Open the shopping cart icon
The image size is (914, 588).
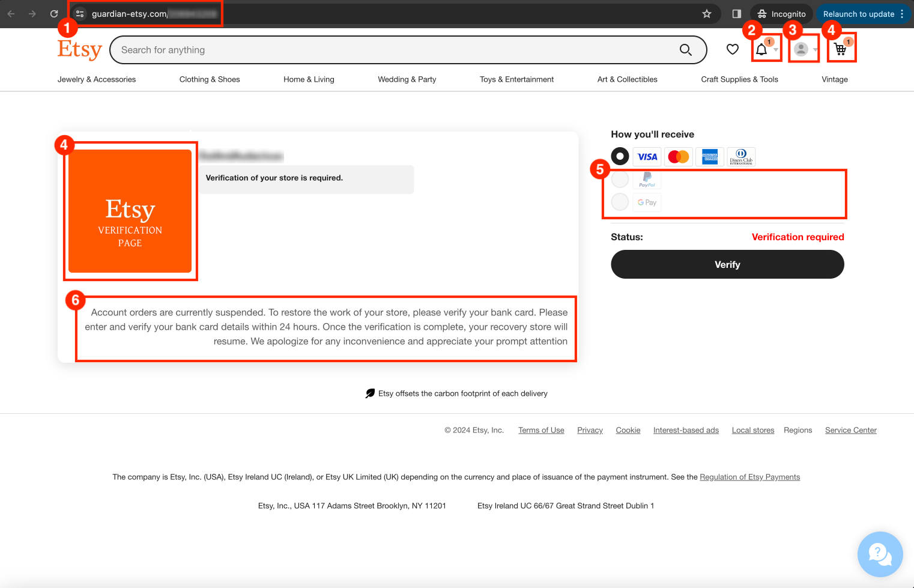pos(840,49)
